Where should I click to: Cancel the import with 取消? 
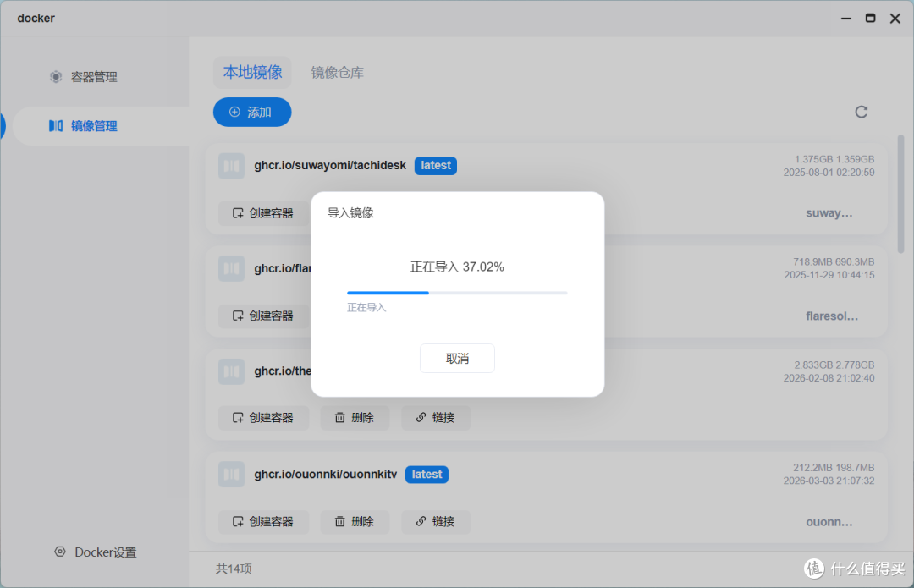[457, 359]
